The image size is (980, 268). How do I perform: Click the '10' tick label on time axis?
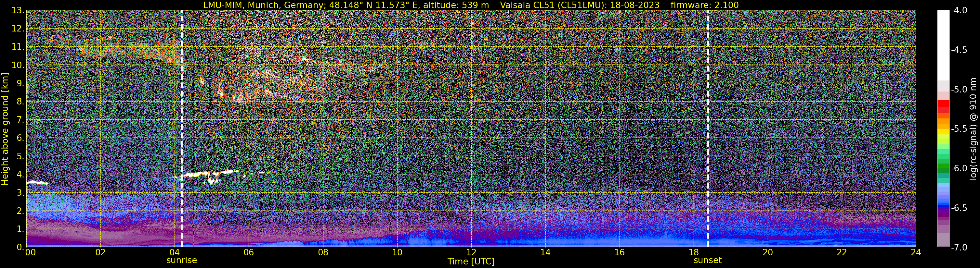[397, 252]
